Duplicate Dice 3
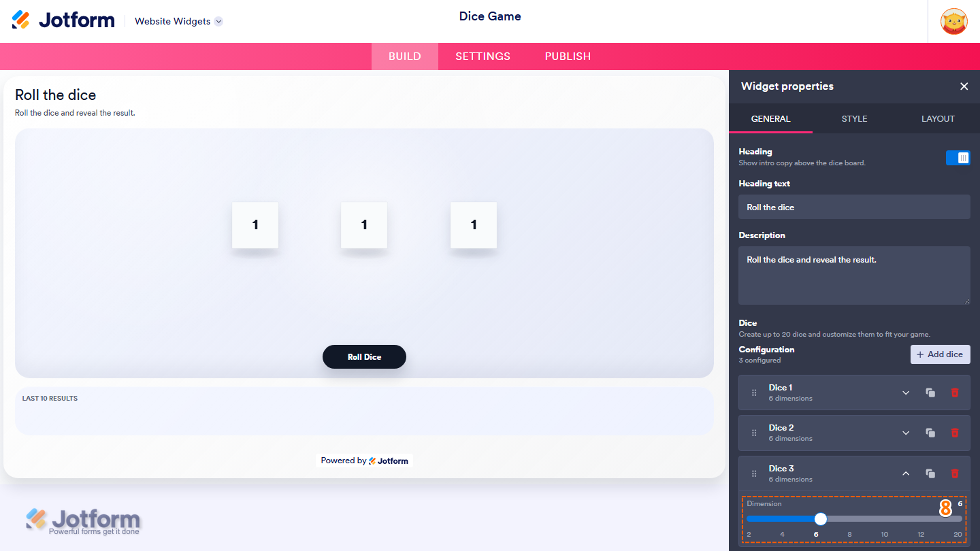Image resolution: width=980 pixels, height=551 pixels. click(930, 473)
